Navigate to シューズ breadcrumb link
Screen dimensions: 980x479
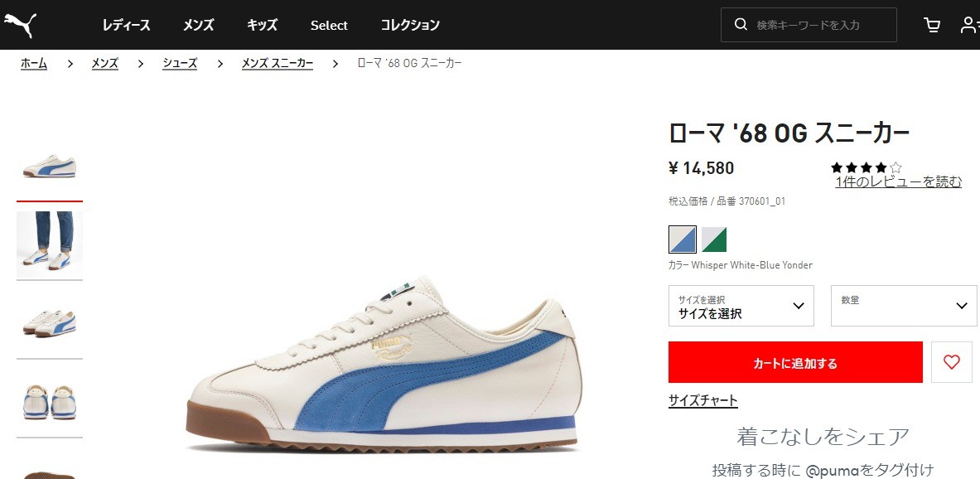tap(180, 62)
